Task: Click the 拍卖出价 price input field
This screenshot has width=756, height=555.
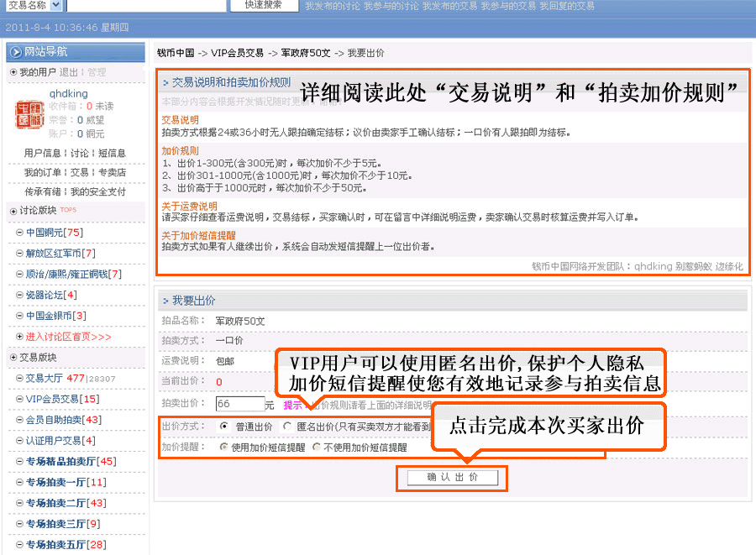Action: (x=239, y=404)
